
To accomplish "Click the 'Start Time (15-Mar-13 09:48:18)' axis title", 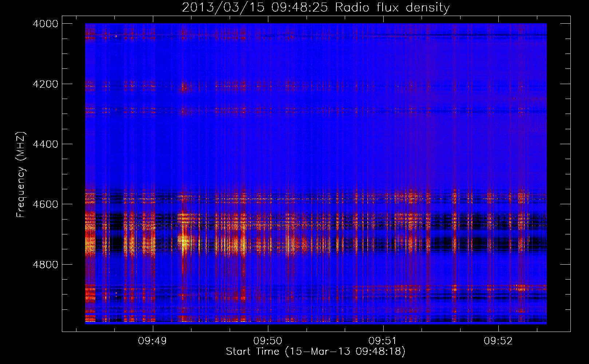I will 316,352.
